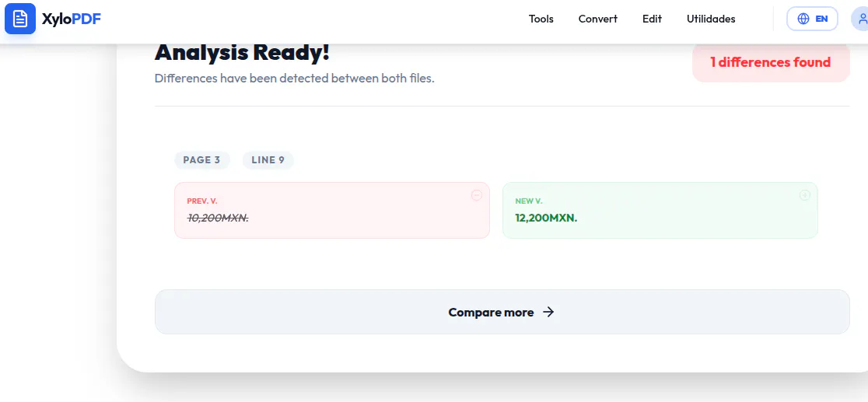The height and width of the screenshot is (402, 868).
Task: Click the Compare more button
Action: tap(502, 312)
